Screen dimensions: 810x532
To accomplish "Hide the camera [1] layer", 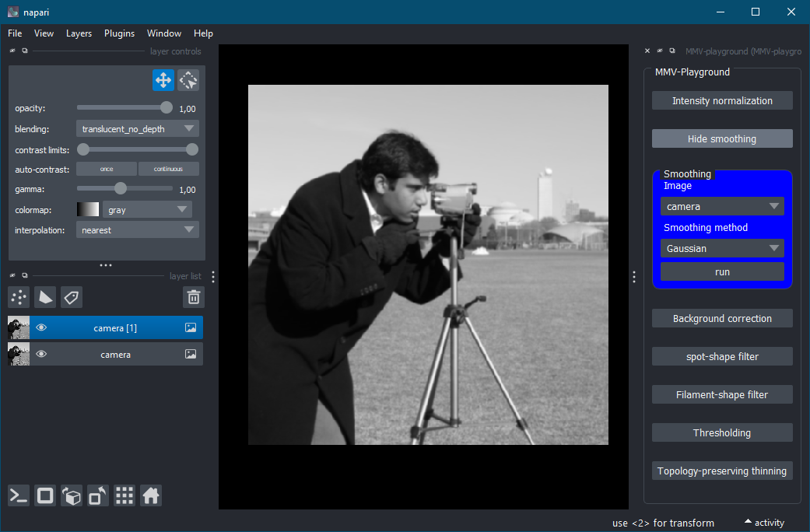I will coord(41,327).
